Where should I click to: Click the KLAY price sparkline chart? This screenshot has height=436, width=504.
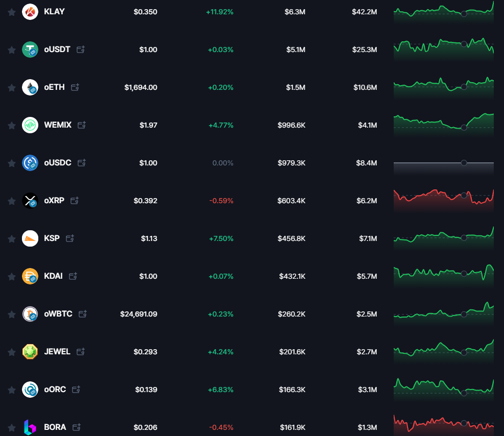(x=444, y=12)
